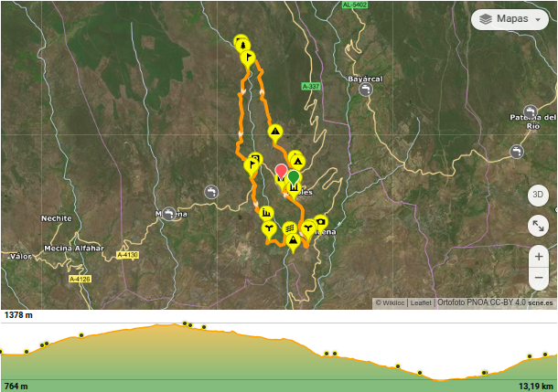
Task: Click the red start pin marker
Action: pos(281,172)
